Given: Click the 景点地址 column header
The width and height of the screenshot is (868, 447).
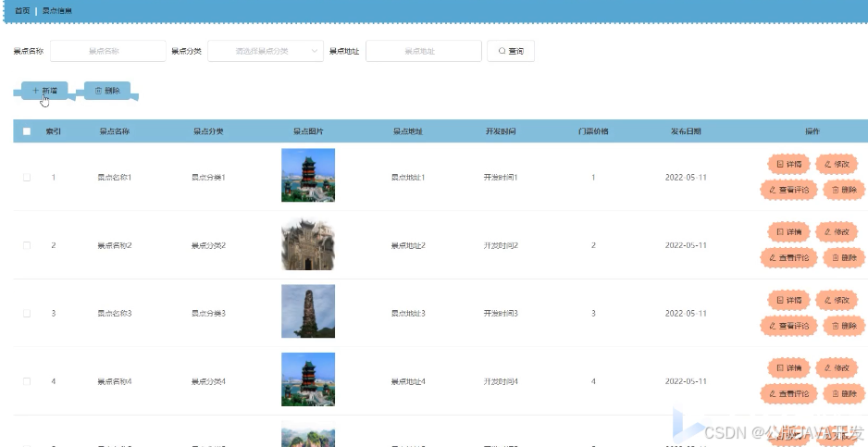Looking at the screenshot, I should (x=408, y=131).
